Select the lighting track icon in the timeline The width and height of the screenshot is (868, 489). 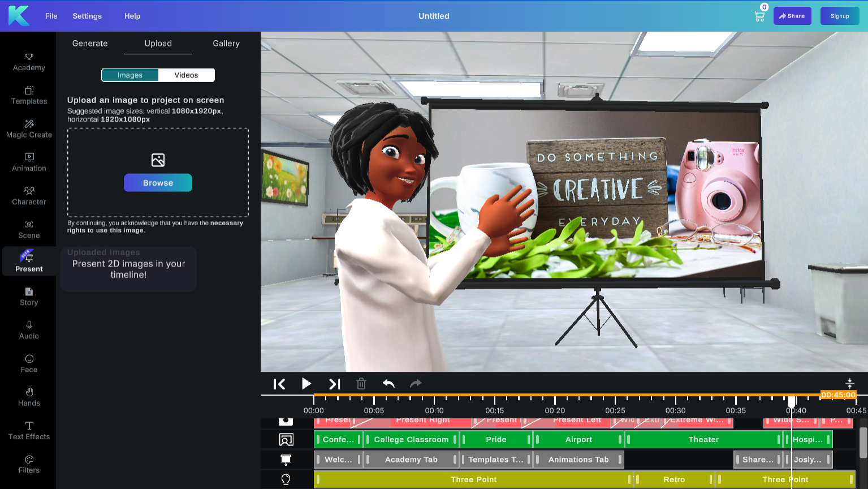click(x=286, y=479)
